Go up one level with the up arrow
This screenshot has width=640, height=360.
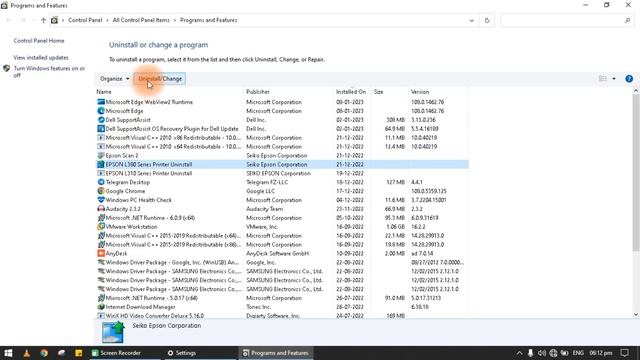pyautogui.click(x=43, y=20)
